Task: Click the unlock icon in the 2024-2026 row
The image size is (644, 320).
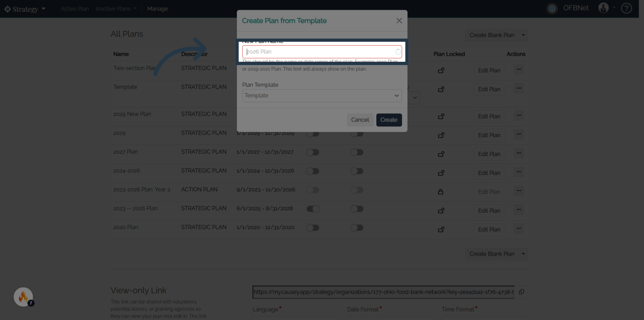Action: pyautogui.click(x=441, y=173)
